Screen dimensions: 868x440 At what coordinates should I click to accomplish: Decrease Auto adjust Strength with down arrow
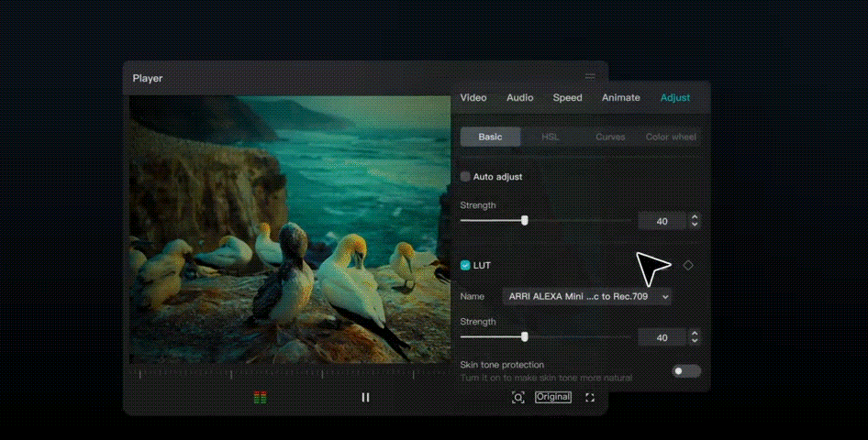[x=695, y=225]
